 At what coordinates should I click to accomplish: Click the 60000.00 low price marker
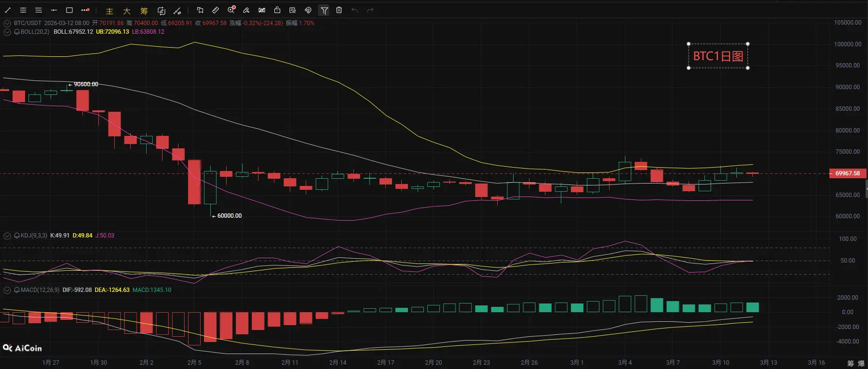(x=227, y=216)
